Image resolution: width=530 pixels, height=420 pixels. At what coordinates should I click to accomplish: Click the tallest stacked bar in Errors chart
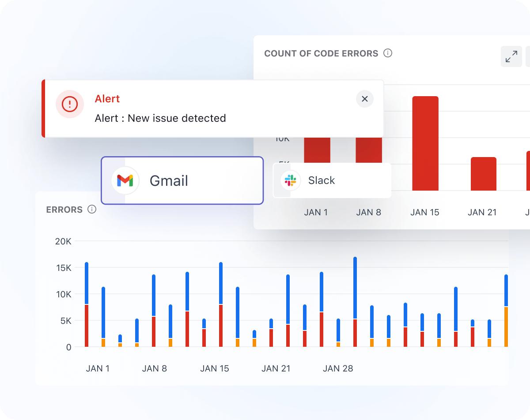355,302
